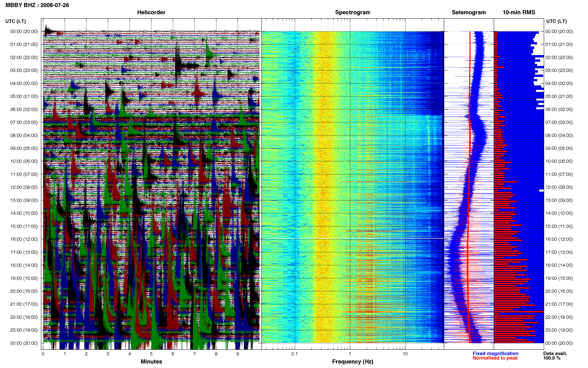588x368 pixels.
Task: Click the '2' tick on the Minutes axis
Action: (x=86, y=354)
